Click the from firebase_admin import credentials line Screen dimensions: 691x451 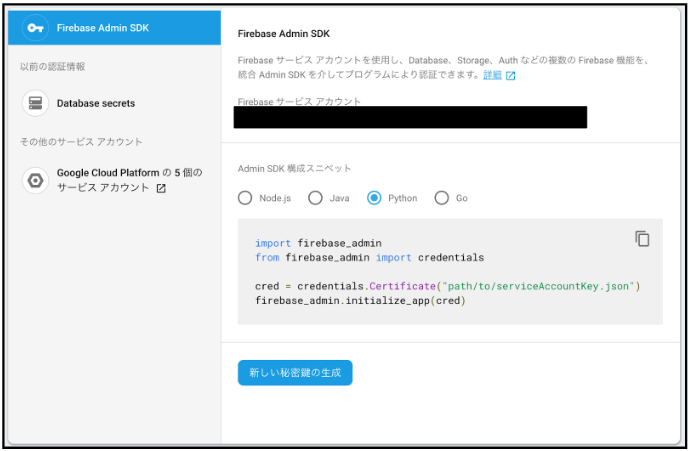coord(369,257)
